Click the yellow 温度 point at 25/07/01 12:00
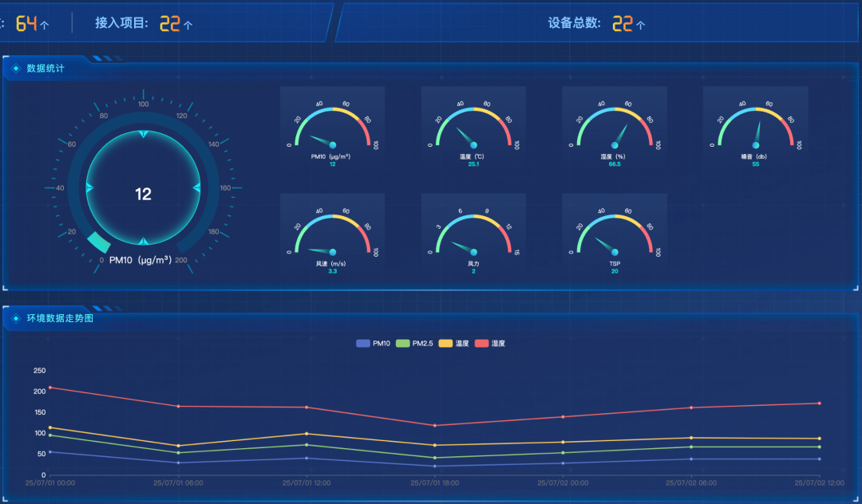Viewport: 862px width, 504px height. [x=306, y=434]
